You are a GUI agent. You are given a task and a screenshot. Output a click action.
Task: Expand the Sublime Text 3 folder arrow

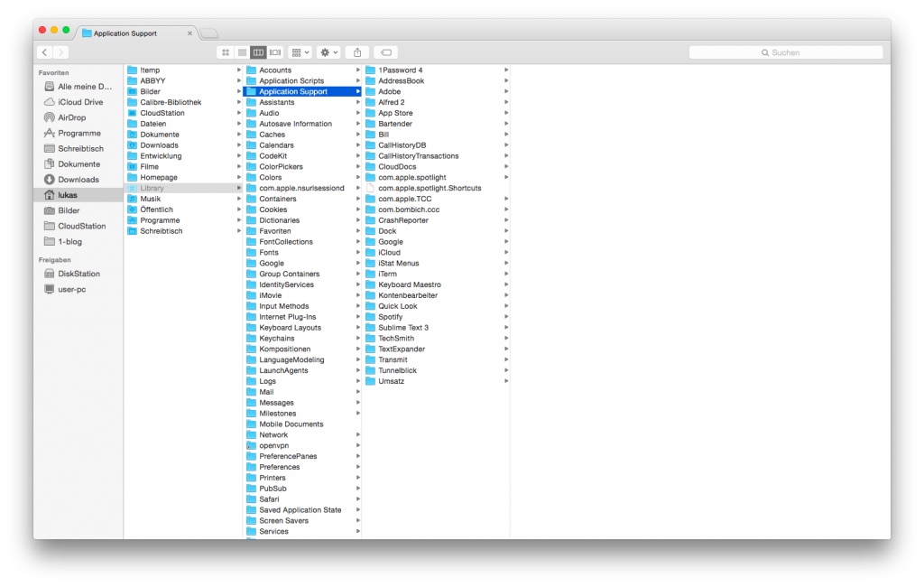click(x=506, y=328)
